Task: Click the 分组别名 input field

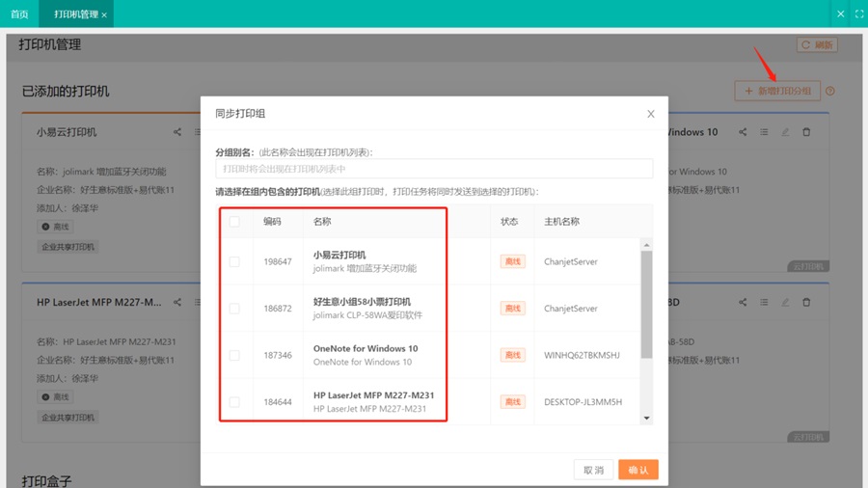Action: (434, 169)
